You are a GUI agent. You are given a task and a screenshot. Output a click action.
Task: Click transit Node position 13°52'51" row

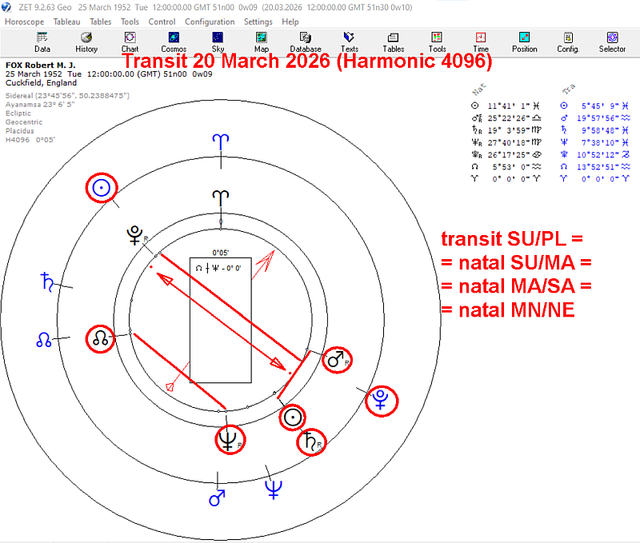[x=595, y=167]
